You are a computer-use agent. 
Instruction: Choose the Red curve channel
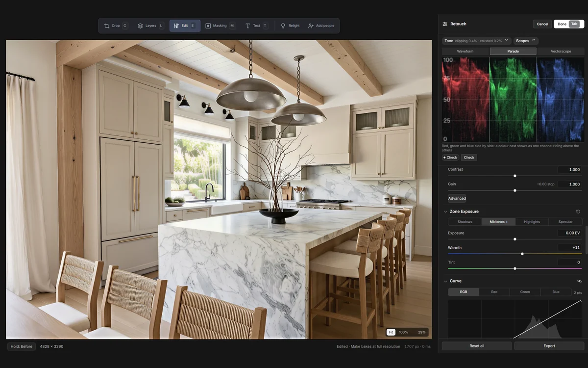pos(494,292)
